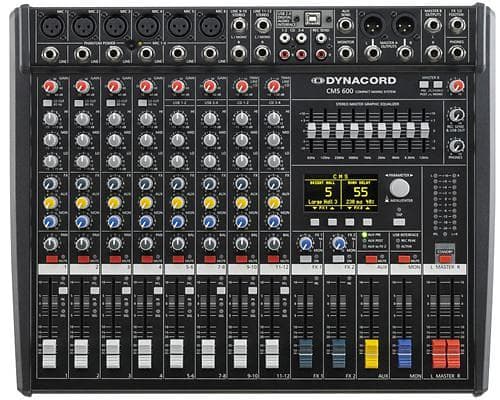
Task: Click the red Master L fader
Action: 439,354
